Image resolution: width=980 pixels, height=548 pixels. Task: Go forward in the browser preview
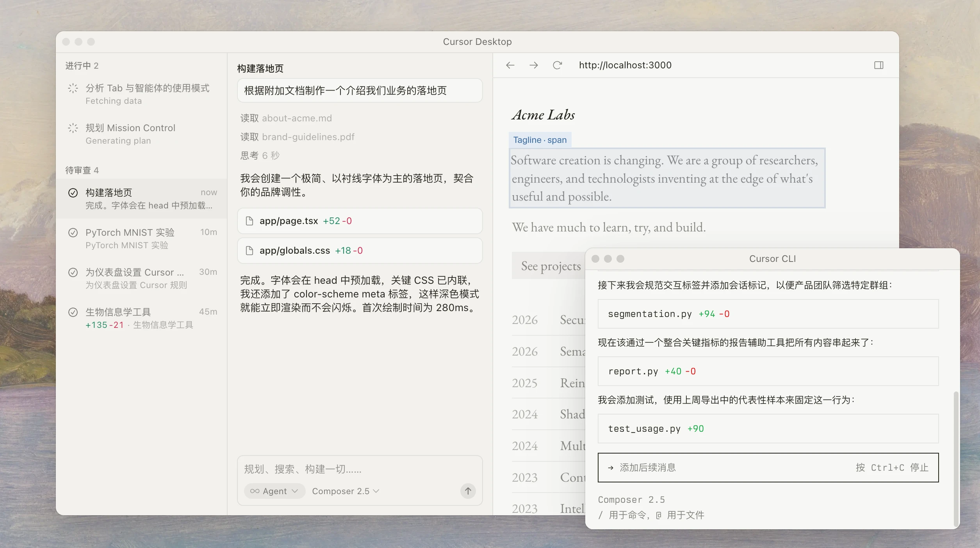point(533,65)
